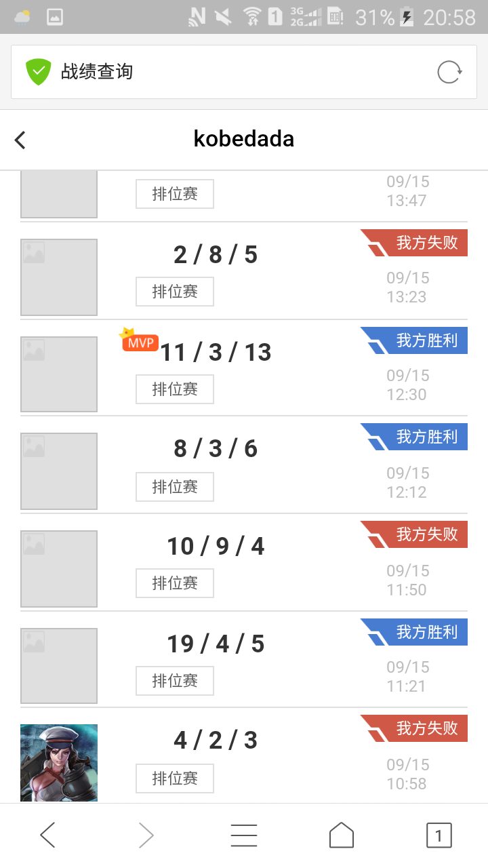
Task: Tap the browser back arrow at bottom
Action: [47, 835]
